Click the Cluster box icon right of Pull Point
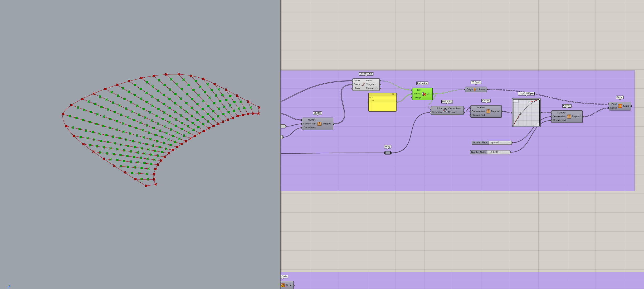This screenshot has height=289, width=644. [x=488, y=111]
